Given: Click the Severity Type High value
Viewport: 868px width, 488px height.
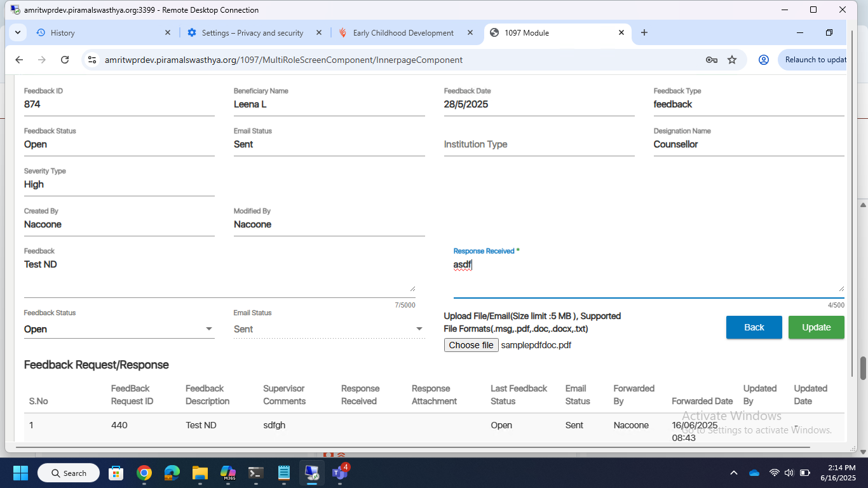Looking at the screenshot, I should [34, 184].
